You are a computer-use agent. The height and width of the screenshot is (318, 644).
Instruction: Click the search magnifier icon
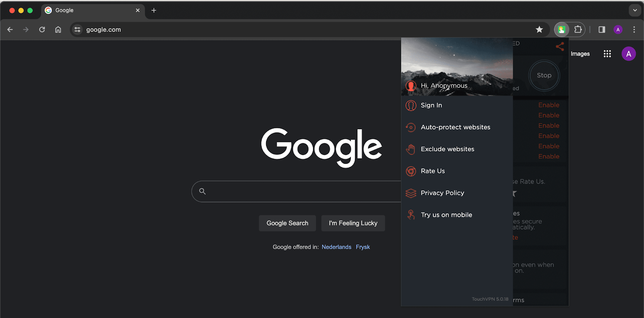click(202, 191)
